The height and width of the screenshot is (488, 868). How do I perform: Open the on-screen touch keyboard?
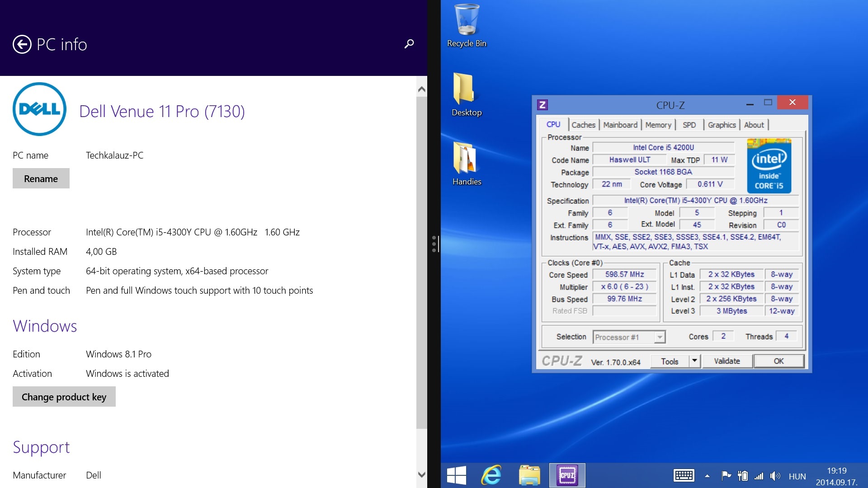coord(684,475)
